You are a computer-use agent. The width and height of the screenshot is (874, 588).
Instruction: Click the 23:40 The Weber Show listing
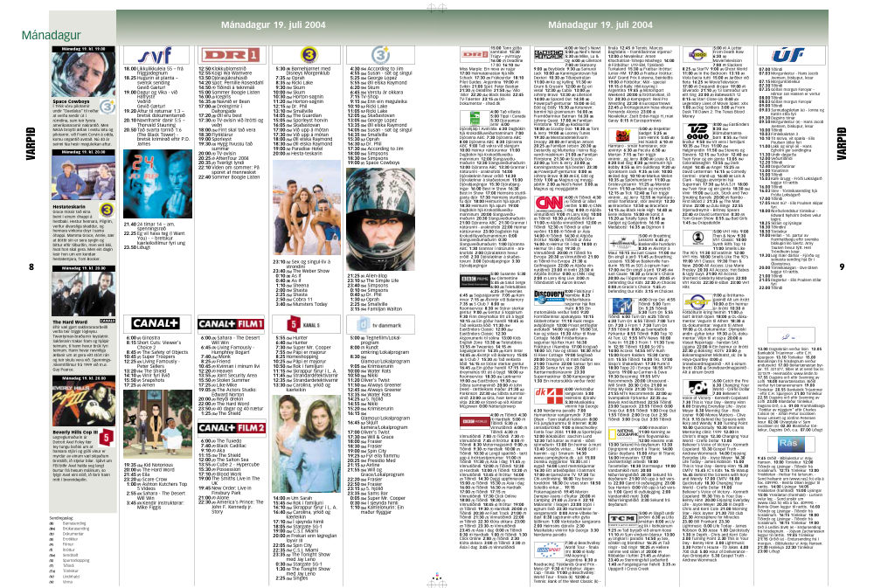pyautogui.click(x=302, y=271)
